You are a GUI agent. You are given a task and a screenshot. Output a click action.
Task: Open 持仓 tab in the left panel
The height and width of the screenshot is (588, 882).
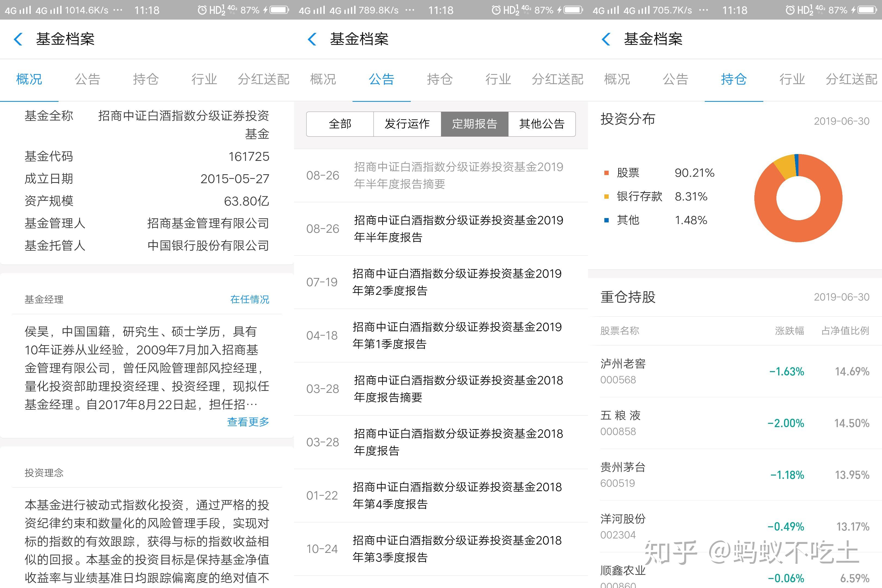tap(146, 79)
